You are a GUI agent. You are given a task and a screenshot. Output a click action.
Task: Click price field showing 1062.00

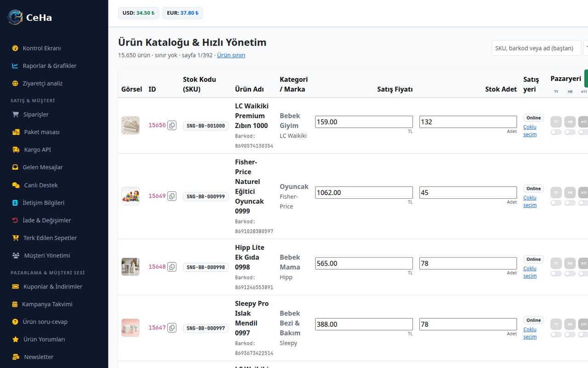(364, 193)
